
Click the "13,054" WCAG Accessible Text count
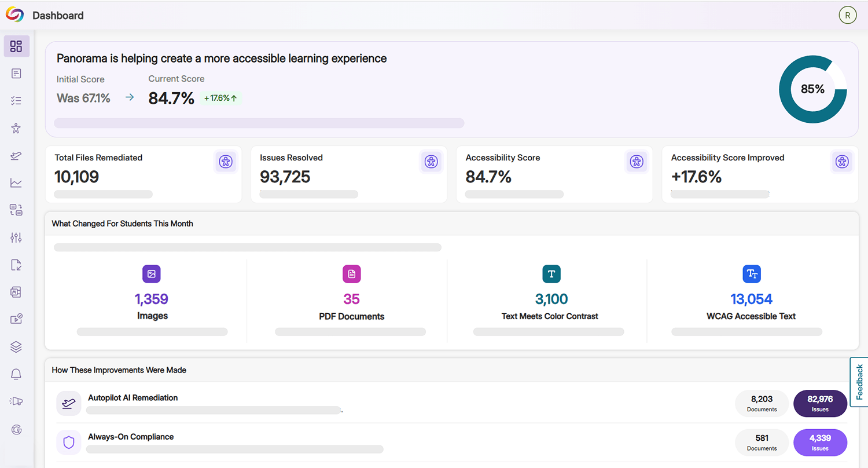752,299
